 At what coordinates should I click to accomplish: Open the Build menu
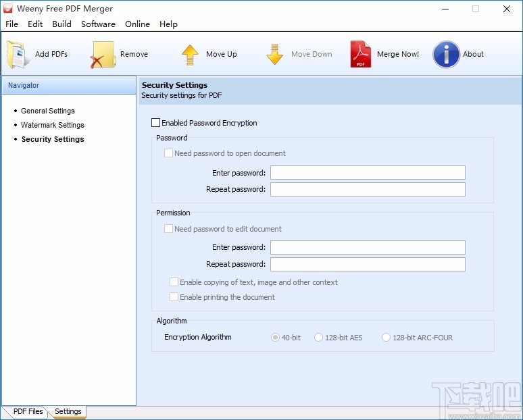61,24
